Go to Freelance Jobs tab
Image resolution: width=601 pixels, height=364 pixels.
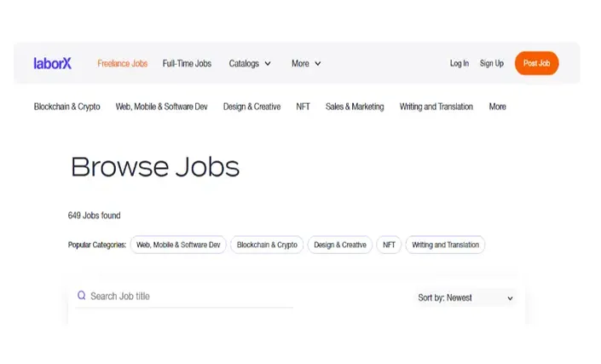(122, 63)
